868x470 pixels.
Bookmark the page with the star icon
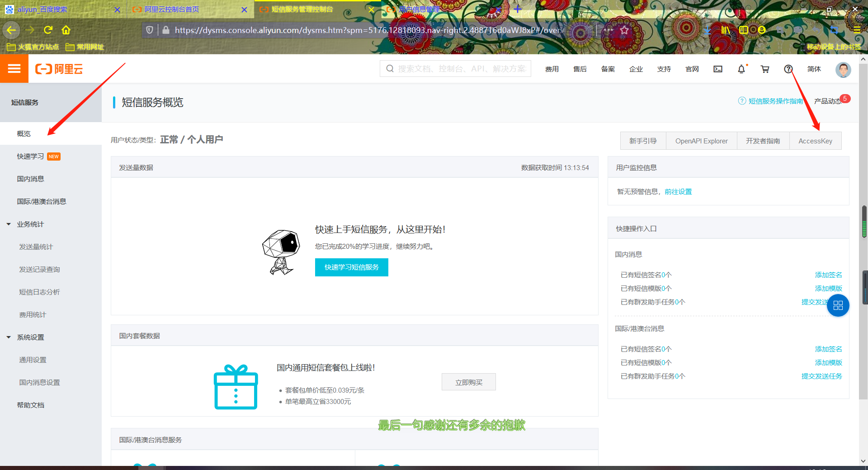625,30
